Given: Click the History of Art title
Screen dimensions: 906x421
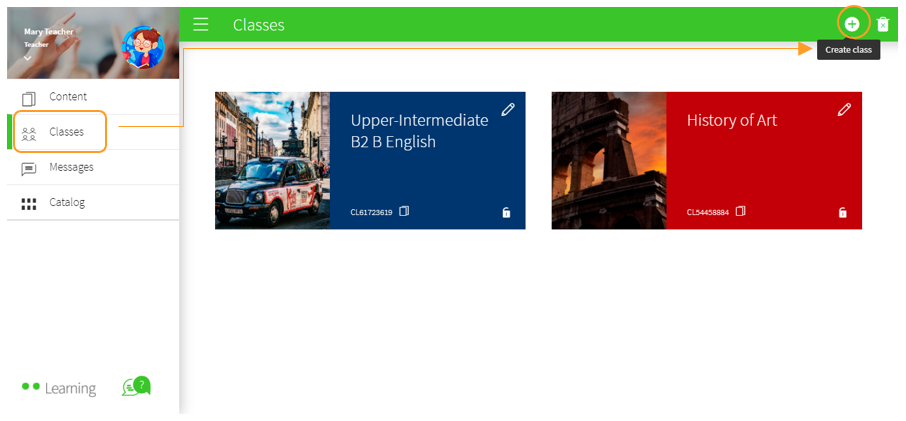Looking at the screenshot, I should click(x=731, y=120).
